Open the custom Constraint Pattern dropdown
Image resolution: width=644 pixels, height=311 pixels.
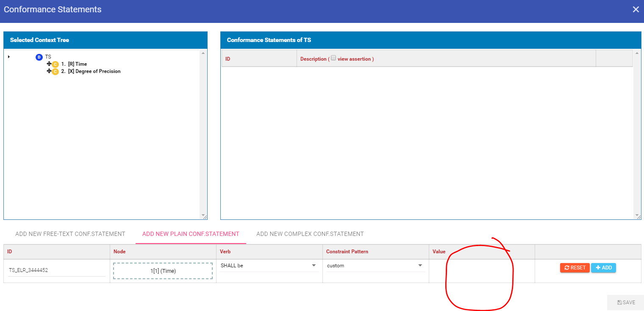point(420,266)
